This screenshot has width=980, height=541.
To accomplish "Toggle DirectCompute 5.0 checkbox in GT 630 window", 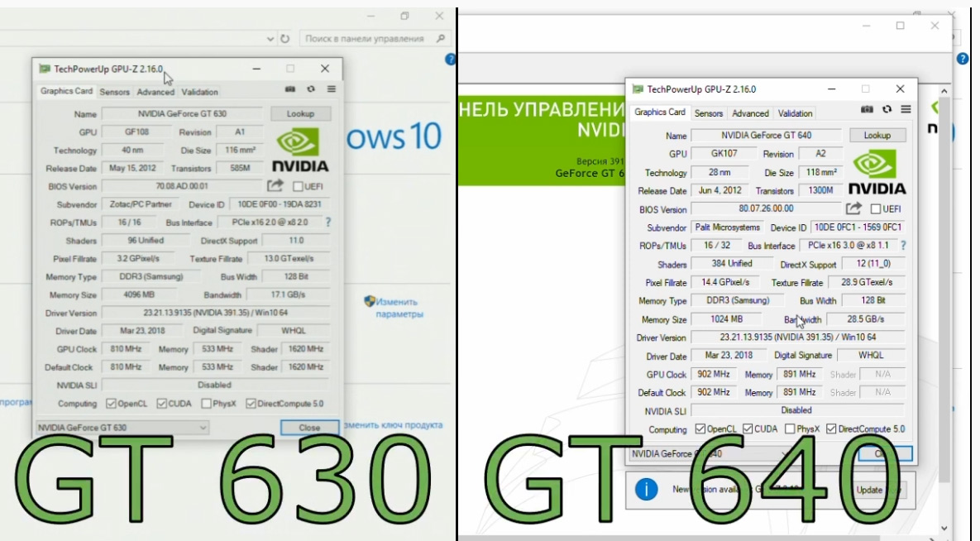I will point(251,404).
